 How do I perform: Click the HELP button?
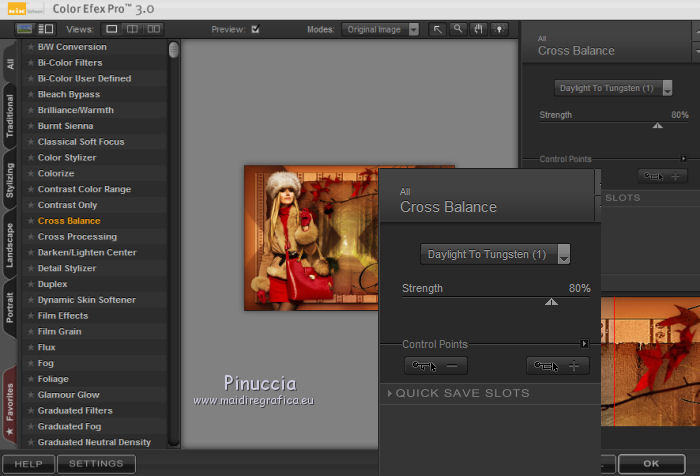28,464
